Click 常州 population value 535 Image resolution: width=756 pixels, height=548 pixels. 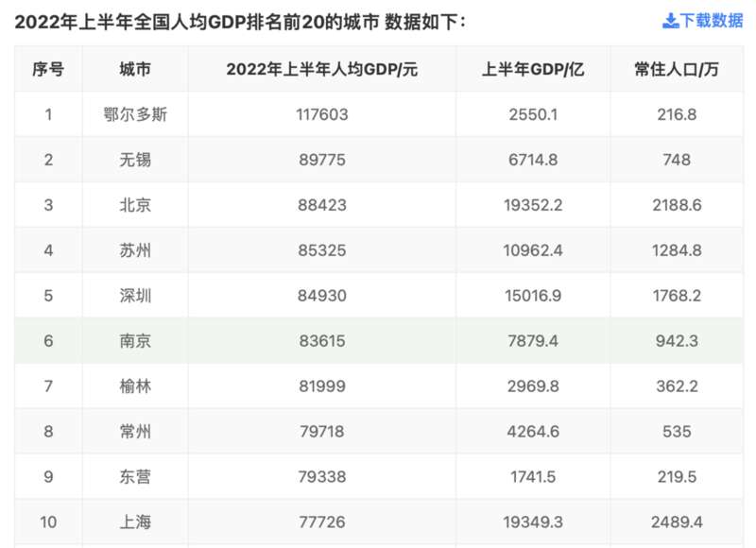tap(677, 432)
